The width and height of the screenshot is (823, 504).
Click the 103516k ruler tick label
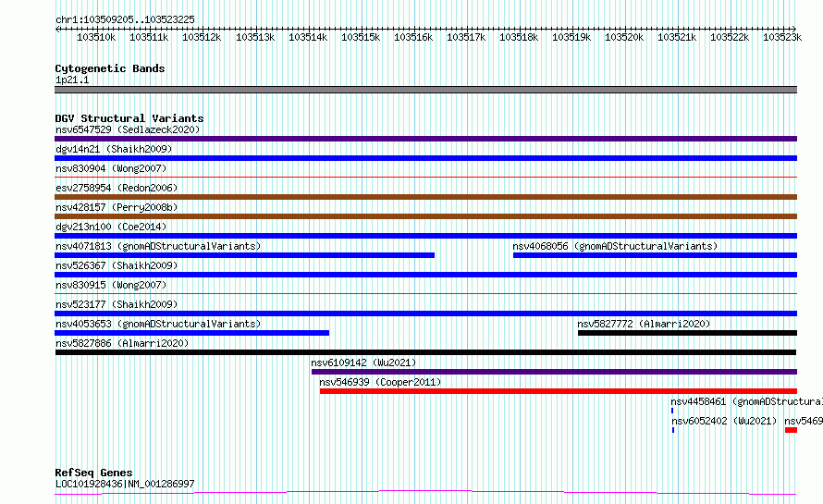pyautogui.click(x=413, y=37)
